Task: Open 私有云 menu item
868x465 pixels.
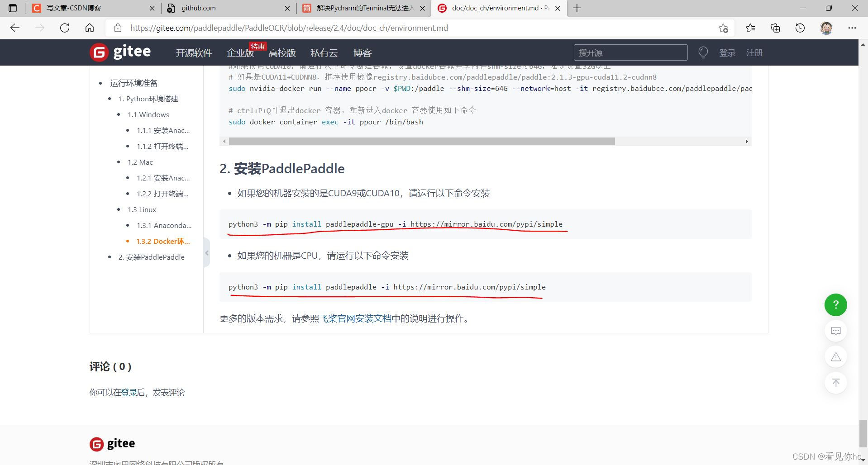Action: pyautogui.click(x=324, y=53)
